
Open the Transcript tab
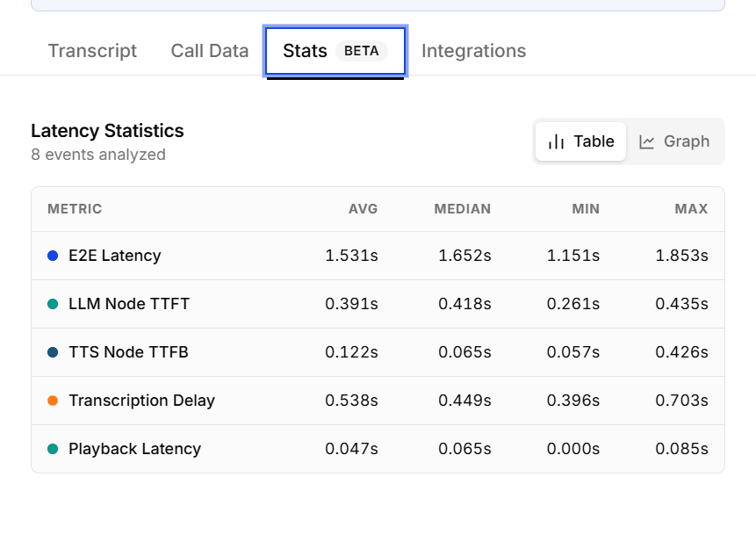(x=92, y=51)
